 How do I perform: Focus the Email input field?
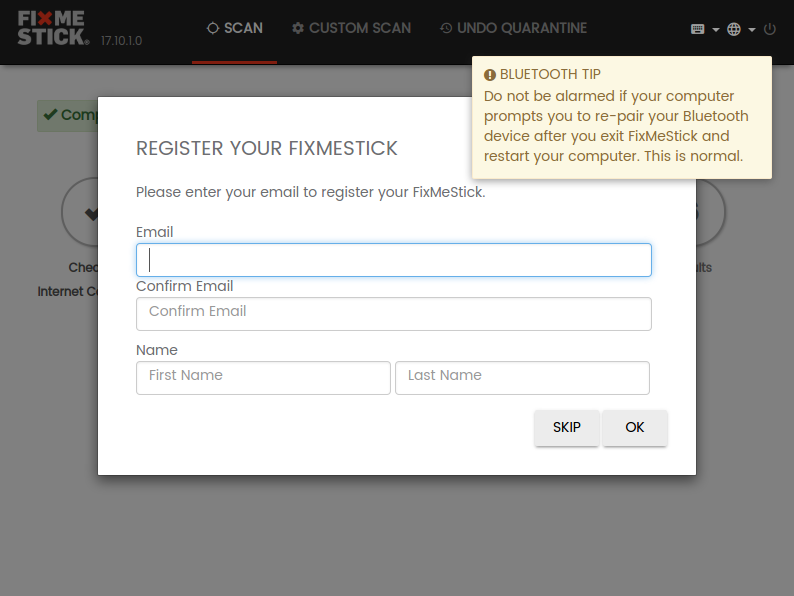393,260
